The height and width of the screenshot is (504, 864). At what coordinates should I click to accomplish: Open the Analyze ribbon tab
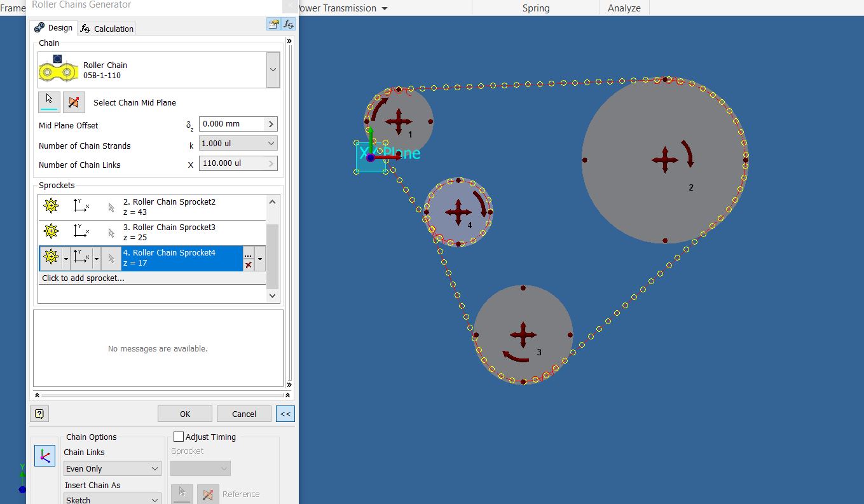pyautogui.click(x=623, y=8)
